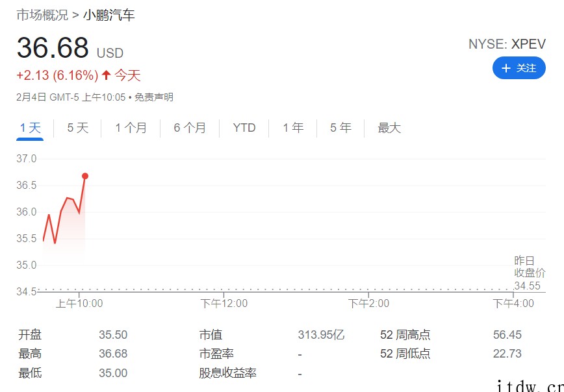Click the 下午12:00 axis label
564x392 pixels.
[x=224, y=304]
